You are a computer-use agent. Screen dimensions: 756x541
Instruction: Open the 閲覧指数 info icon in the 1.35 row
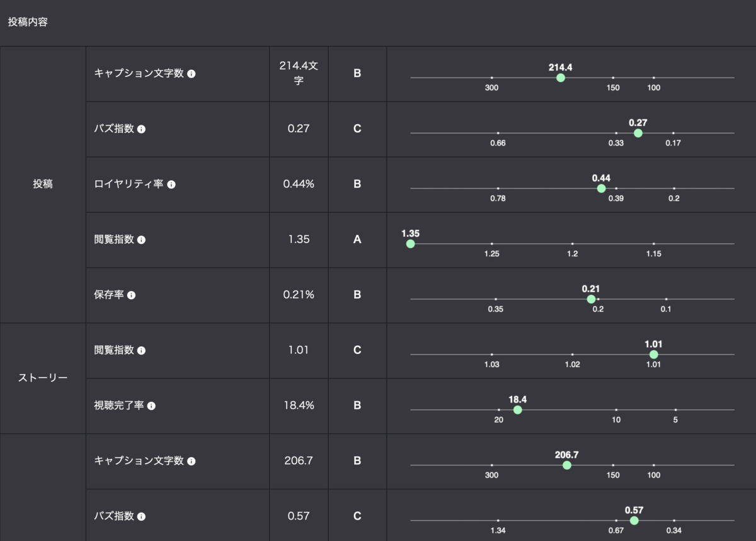[x=141, y=240]
